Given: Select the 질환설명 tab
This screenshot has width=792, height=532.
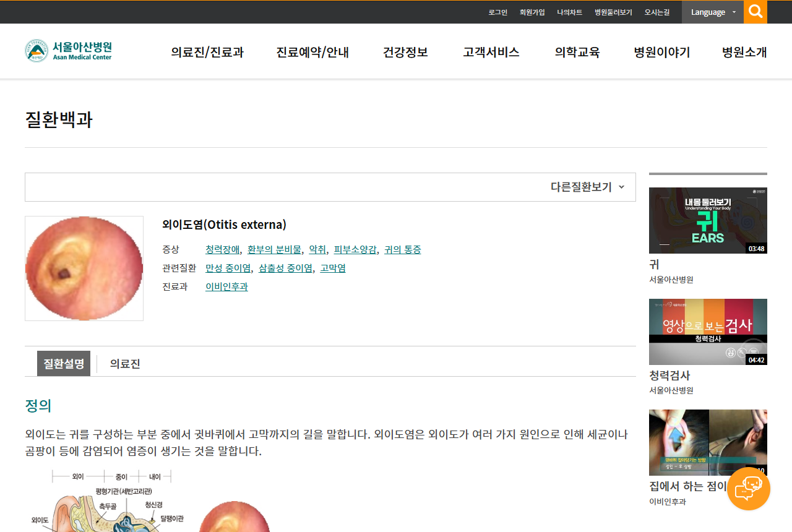Looking at the screenshot, I should pos(64,363).
